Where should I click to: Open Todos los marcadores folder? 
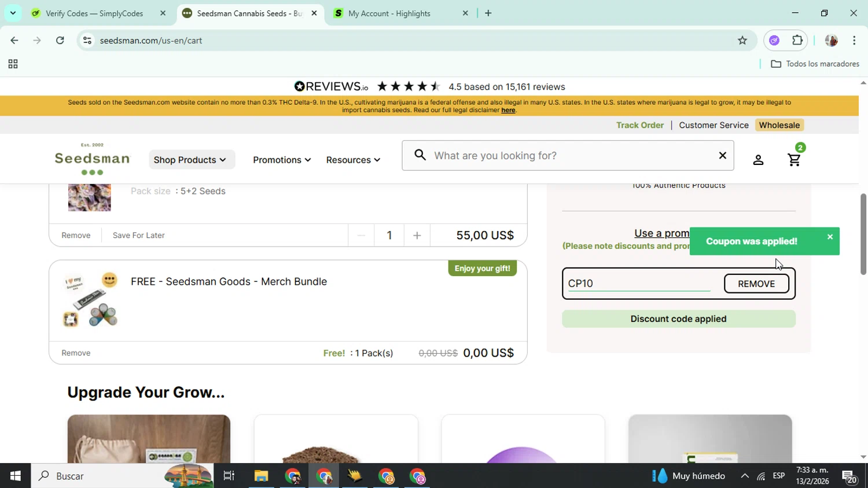coord(815,64)
